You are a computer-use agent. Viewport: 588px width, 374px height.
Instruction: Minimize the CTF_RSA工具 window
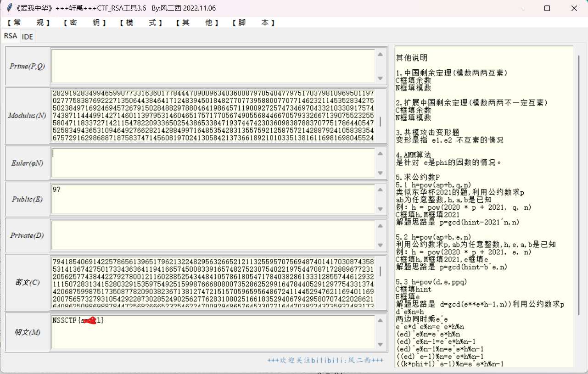click(521, 8)
